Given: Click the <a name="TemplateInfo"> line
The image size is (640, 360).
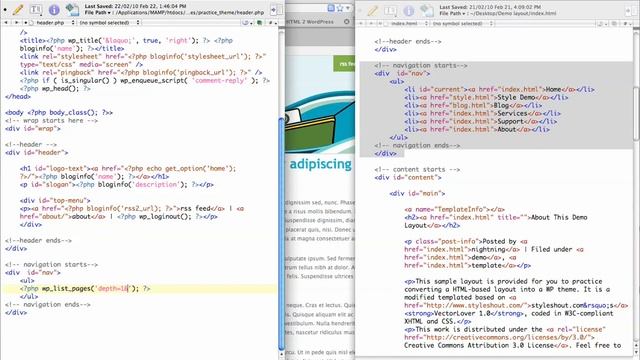Looking at the screenshot, I should 454,209.
